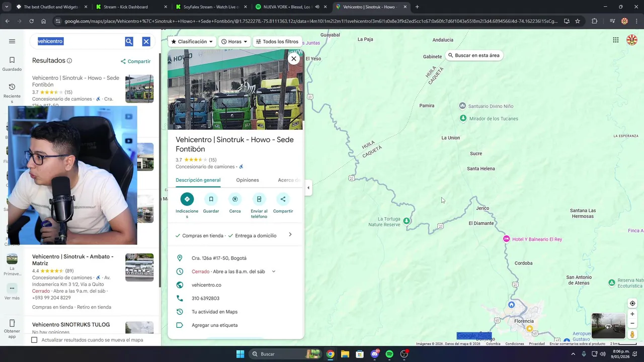This screenshot has height=362, width=644.
Task: Open the Vehicentro trucks header photo
Action: pyautogui.click(x=235, y=89)
